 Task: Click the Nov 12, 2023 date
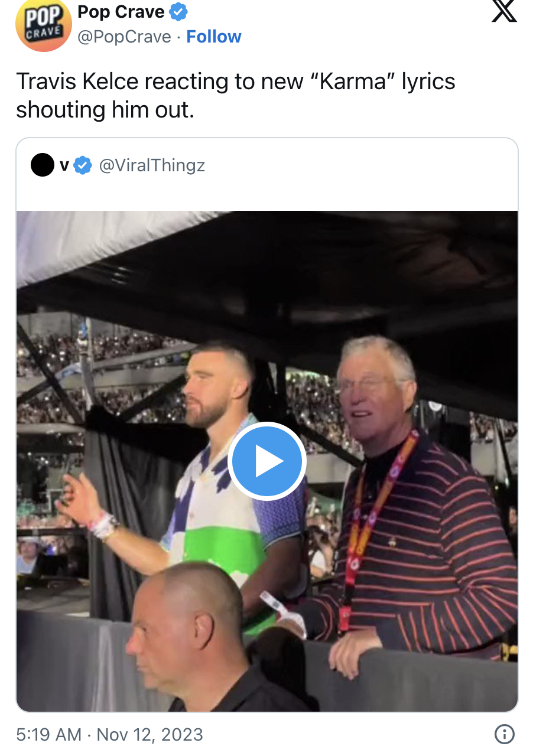pos(149,734)
